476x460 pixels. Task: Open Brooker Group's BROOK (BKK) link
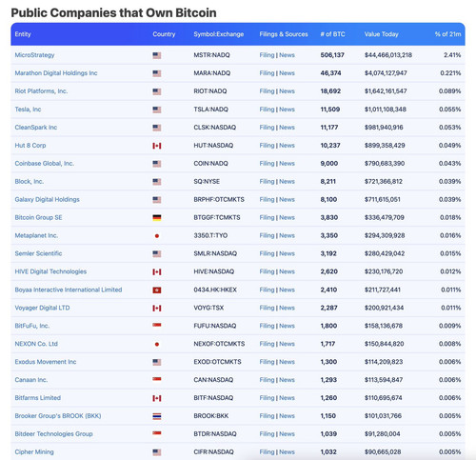pyautogui.click(x=58, y=416)
